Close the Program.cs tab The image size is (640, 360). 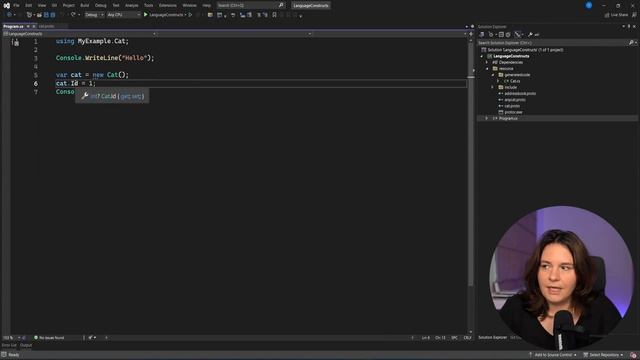(x=34, y=26)
